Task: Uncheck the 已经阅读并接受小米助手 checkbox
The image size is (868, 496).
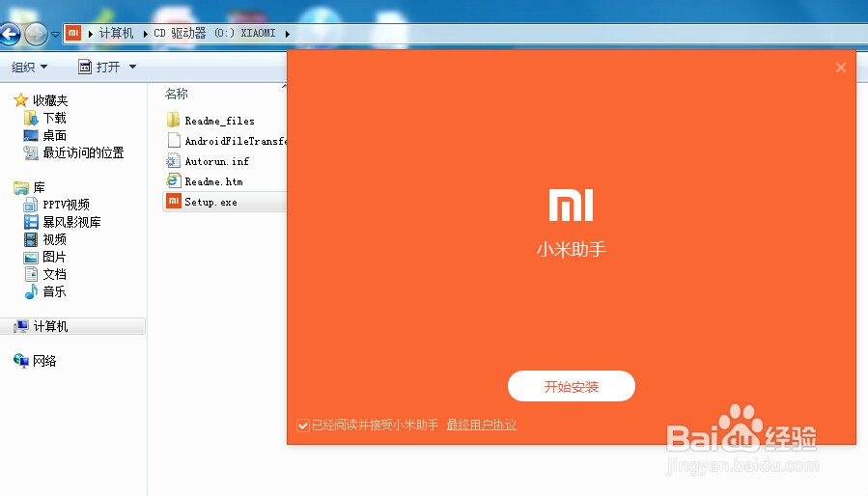Action: (303, 426)
